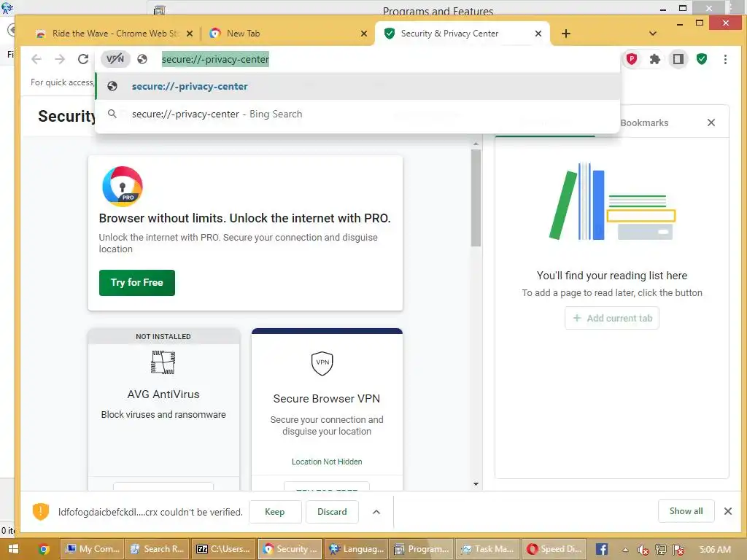Click the Action Center flag tray icon
The image size is (747, 560).
point(679,550)
